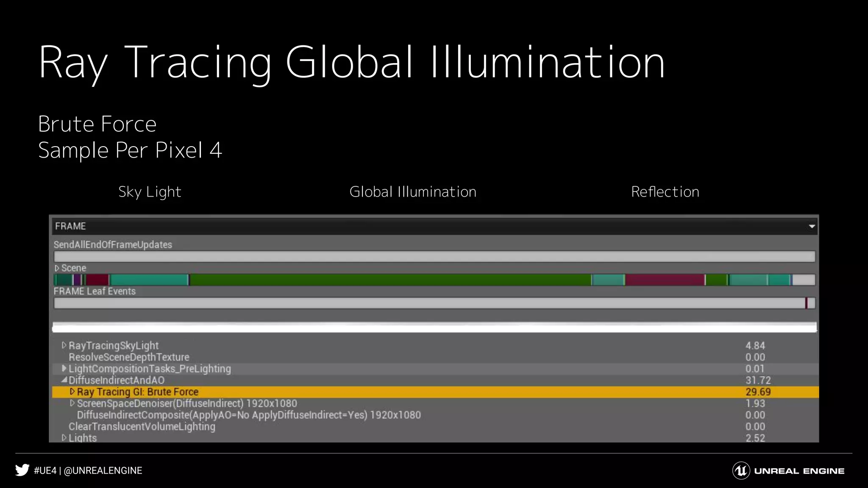Image resolution: width=868 pixels, height=488 pixels.
Task: Click the SendAllEndOfFrameUpdates bar
Action: (x=434, y=256)
